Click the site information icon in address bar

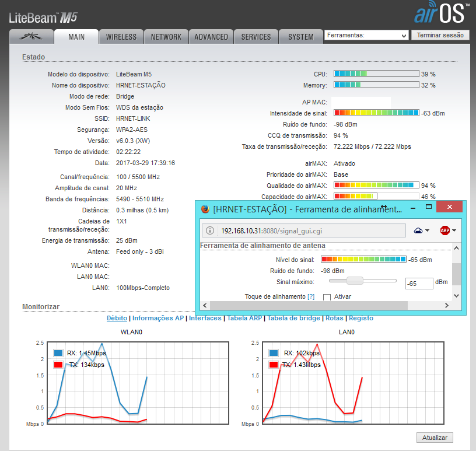pyautogui.click(x=210, y=230)
